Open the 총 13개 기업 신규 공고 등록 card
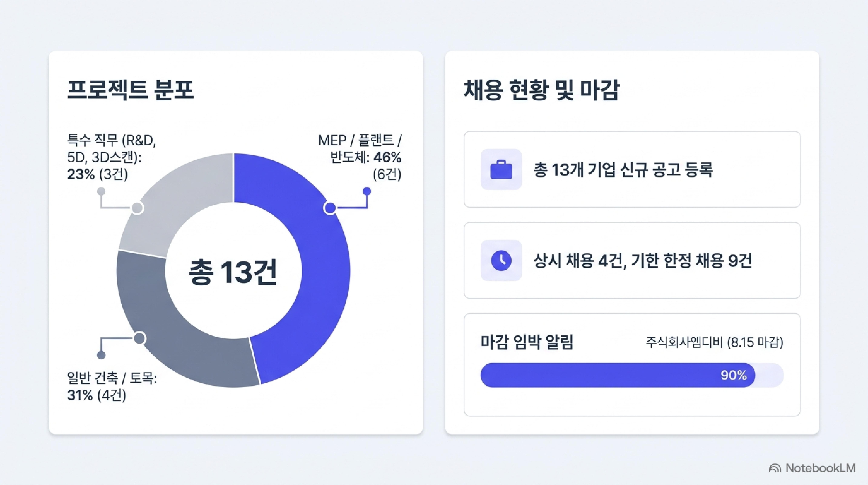The width and height of the screenshot is (868, 485). 632,169
